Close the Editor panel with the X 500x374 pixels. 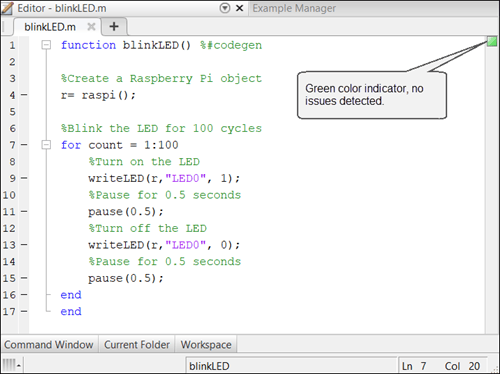(x=239, y=8)
